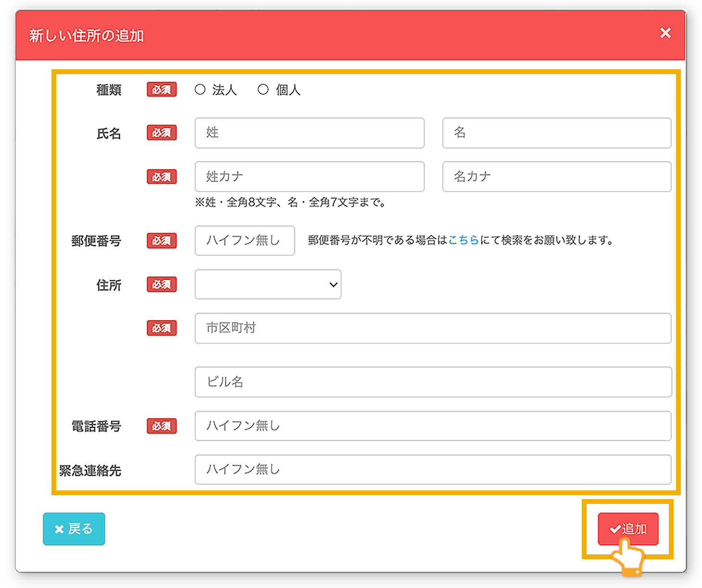
Task: Click the 必須 badge beside 種類
Action: [x=162, y=89]
